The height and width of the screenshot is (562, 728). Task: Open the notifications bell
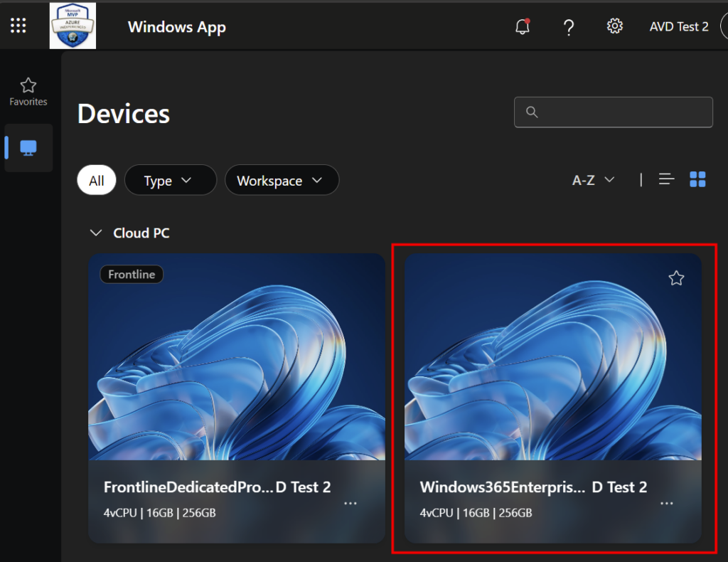[x=523, y=27]
